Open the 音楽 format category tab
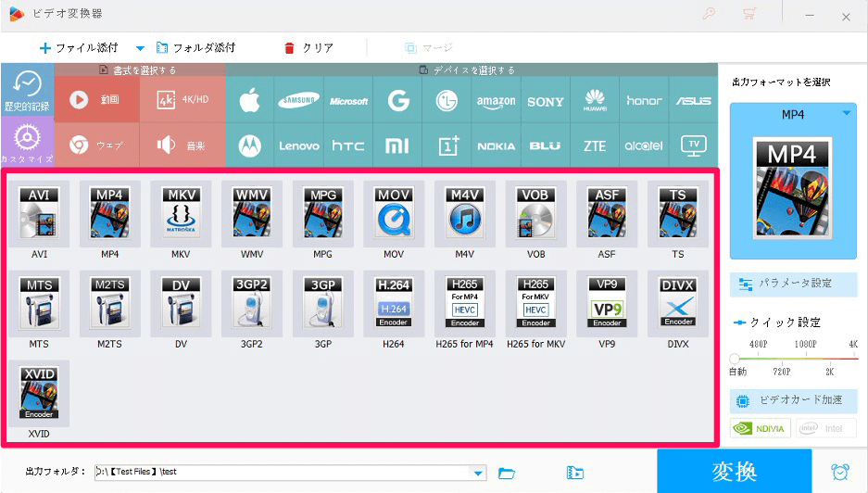 182,145
